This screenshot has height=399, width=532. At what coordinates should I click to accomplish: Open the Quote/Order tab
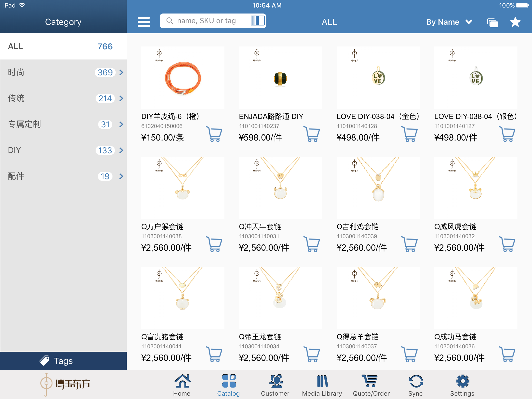tap(371, 385)
